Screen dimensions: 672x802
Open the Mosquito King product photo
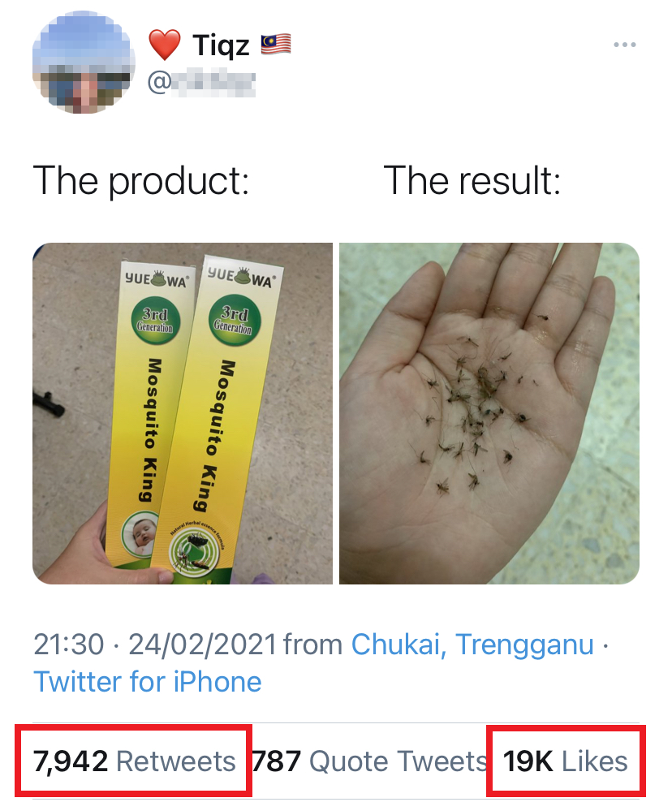pyautogui.click(x=183, y=413)
